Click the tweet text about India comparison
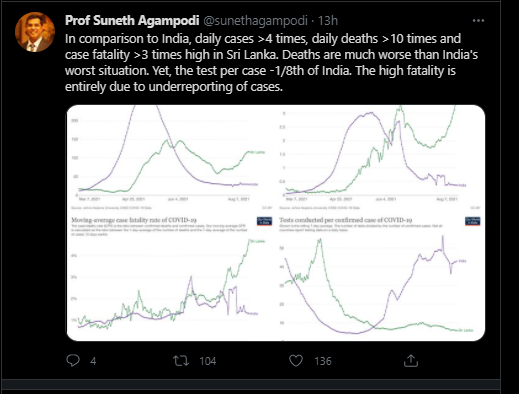 pyautogui.click(x=271, y=62)
